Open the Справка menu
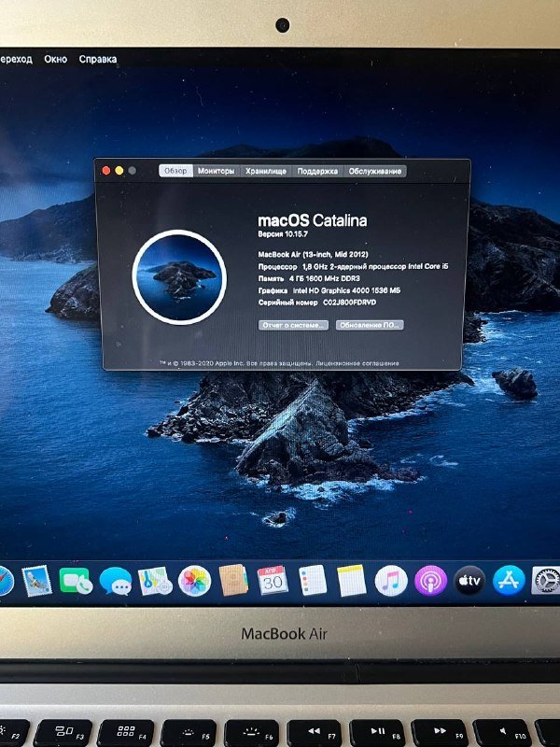 tap(98, 59)
